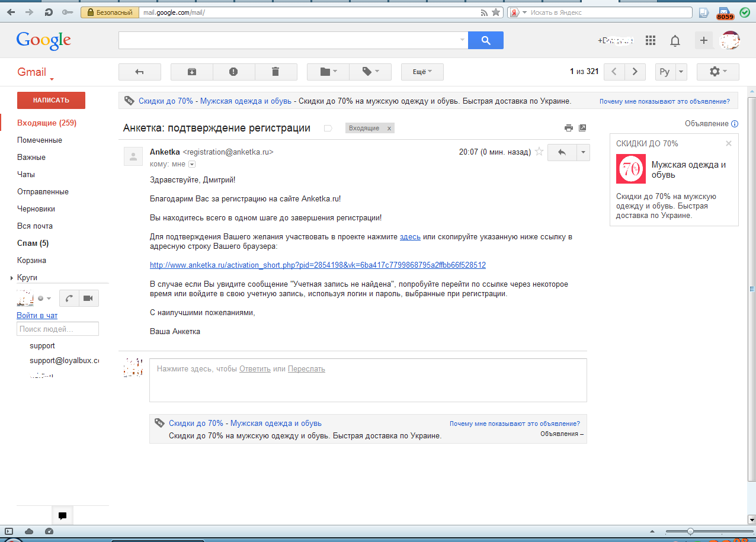Click the НАПИСАТЬ compose button
Screen dimensions: 756x542
pos(51,100)
